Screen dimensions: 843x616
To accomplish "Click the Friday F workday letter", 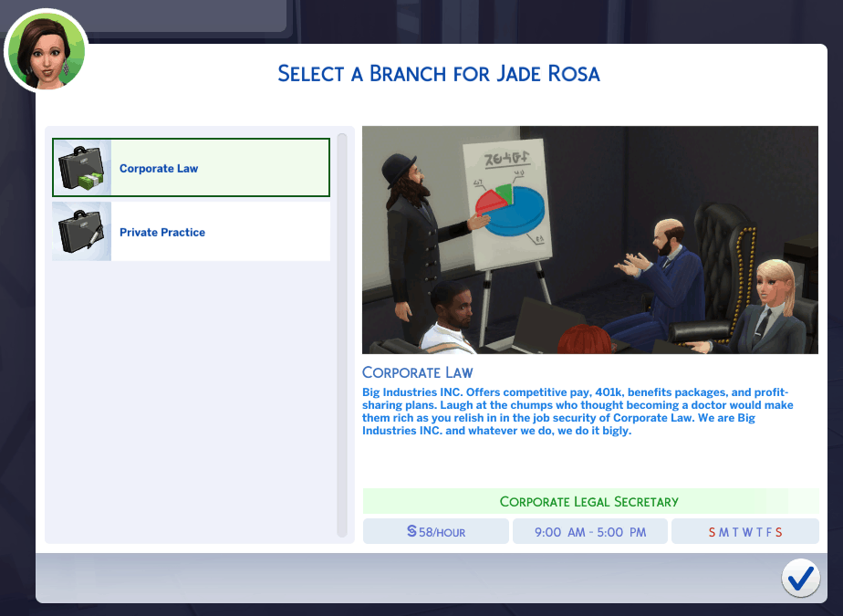I will (x=768, y=532).
